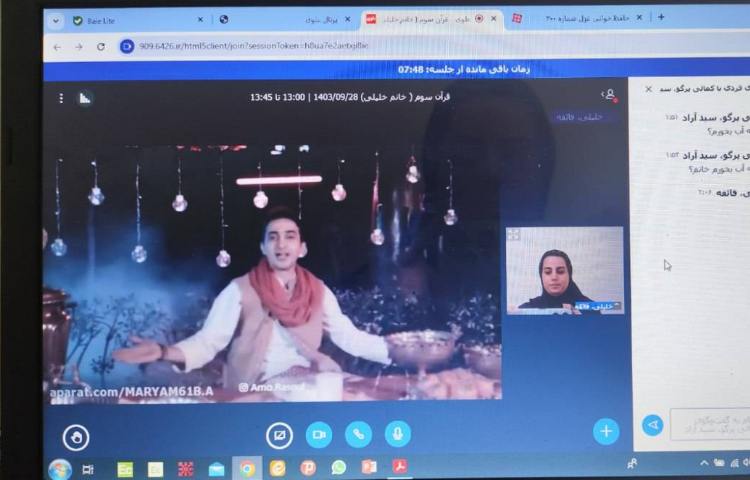Reload the page with the refresh button
This screenshot has width=750, height=480.
[101, 46]
